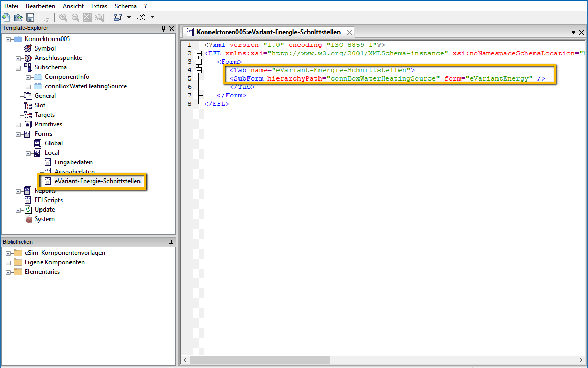Close the Template-Explorer panel

pyautogui.click(x=172, y=28)
